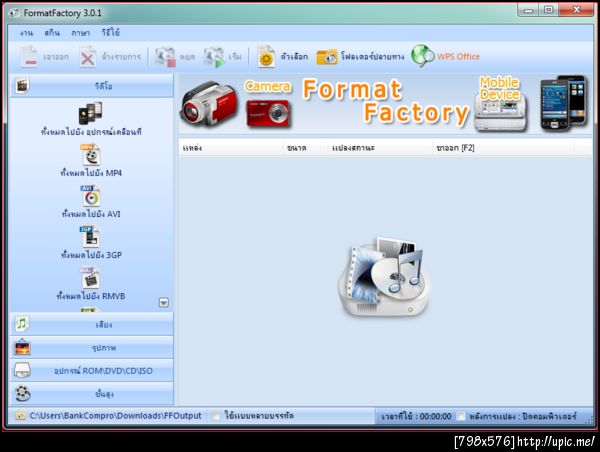The image size is (600, 452).
Task: Click the Start conversion icon
Action: point(214,57)
